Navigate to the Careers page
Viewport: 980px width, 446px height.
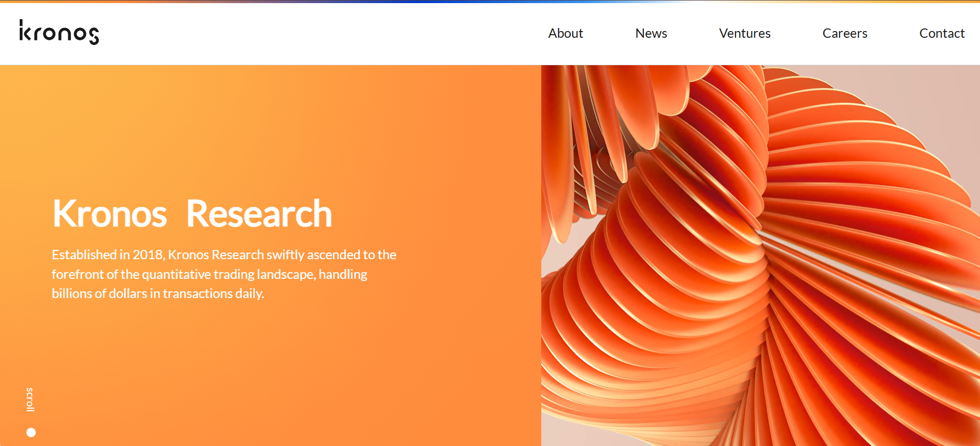pyautogui.click(x=845, y=33)
